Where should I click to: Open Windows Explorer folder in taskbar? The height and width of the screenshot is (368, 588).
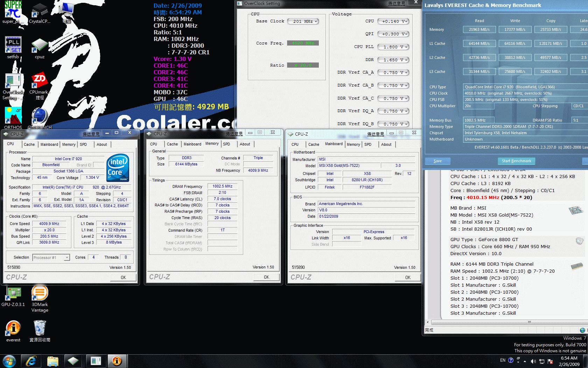click(x=52, y=361)
